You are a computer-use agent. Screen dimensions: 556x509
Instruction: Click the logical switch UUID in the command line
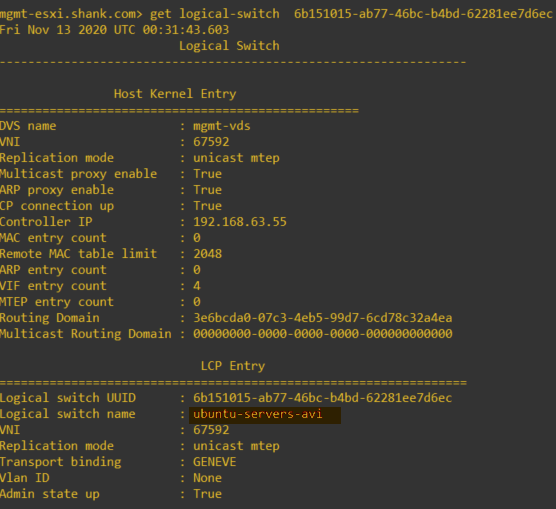click(423, 14)
